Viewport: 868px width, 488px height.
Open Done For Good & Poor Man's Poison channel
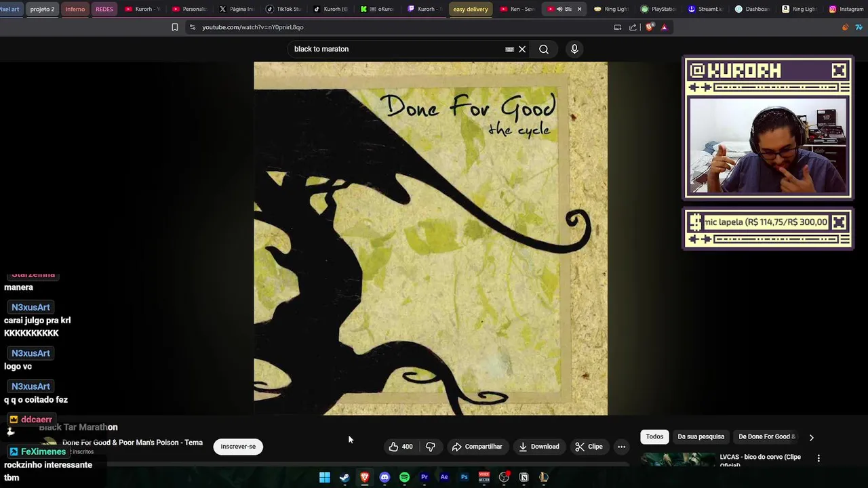pos(132,443)
